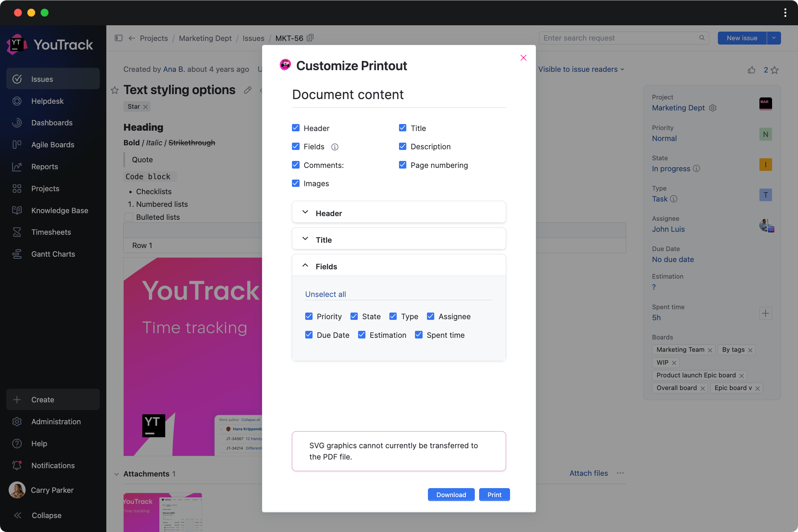
Task: Click the add spent time plus icon
Action: click(765, 313)
